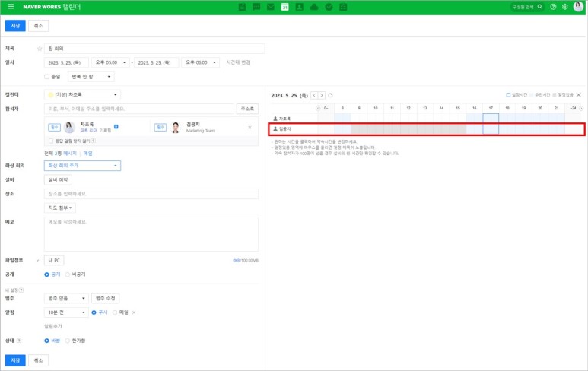Click the blue badge icon beside 차초록

[x=116, y=127]
